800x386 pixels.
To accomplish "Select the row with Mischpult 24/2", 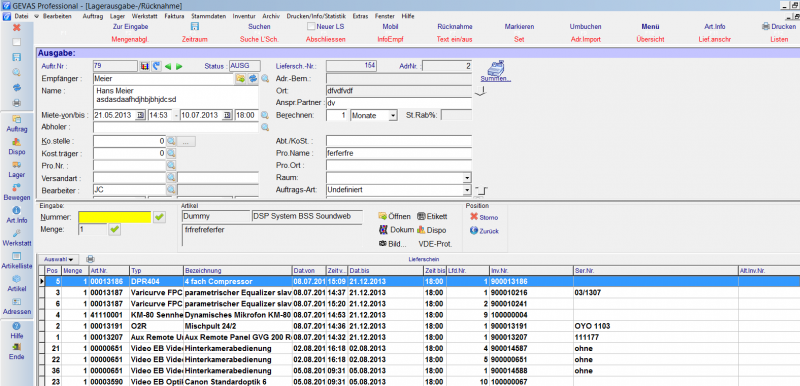I will 418,326.
